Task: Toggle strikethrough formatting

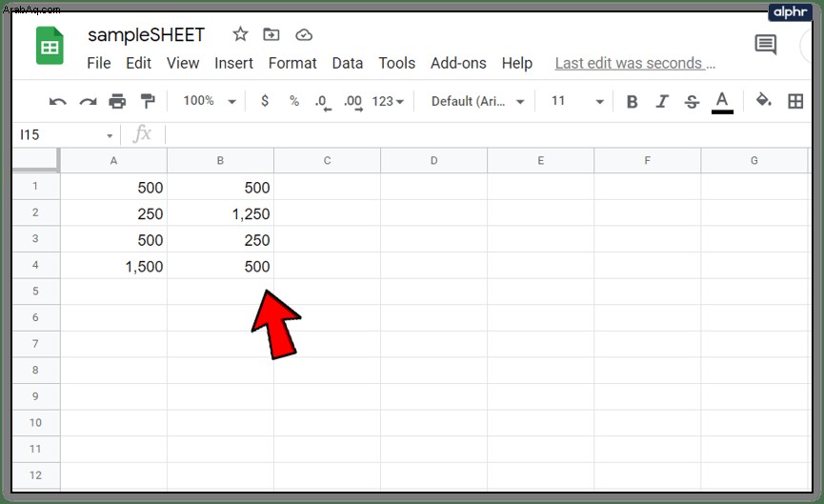Action: 692,101
